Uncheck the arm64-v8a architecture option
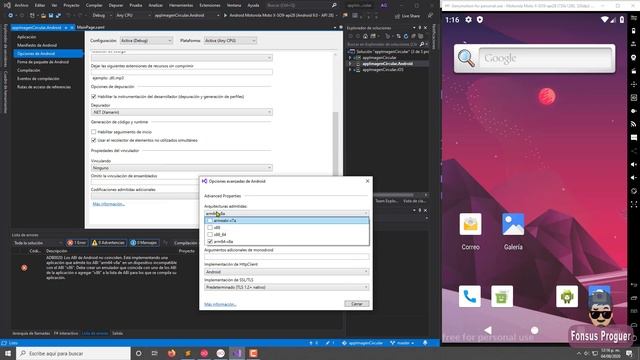Screen dimensions: 640x360 (210, 242)
